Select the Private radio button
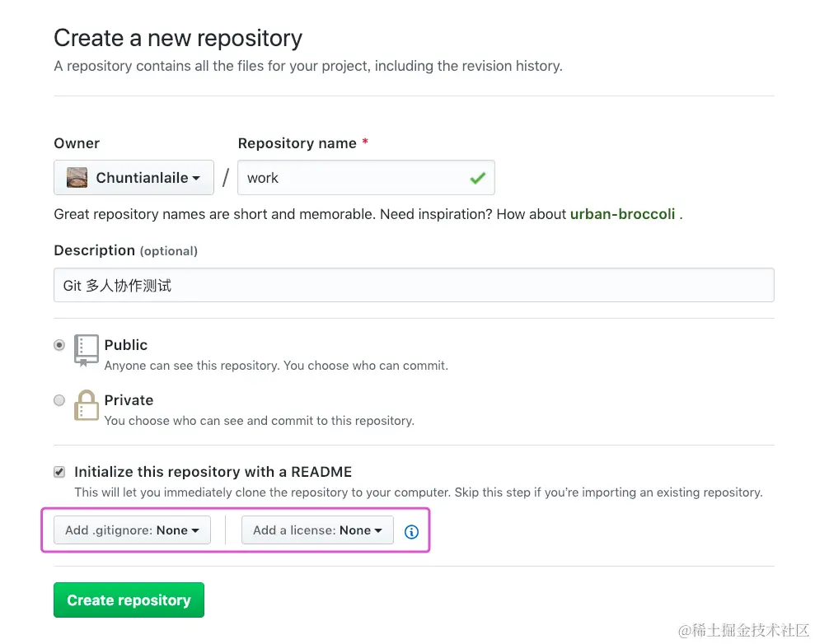The width and height of the screenshot is (815, 644). click(x=59, y=400)
